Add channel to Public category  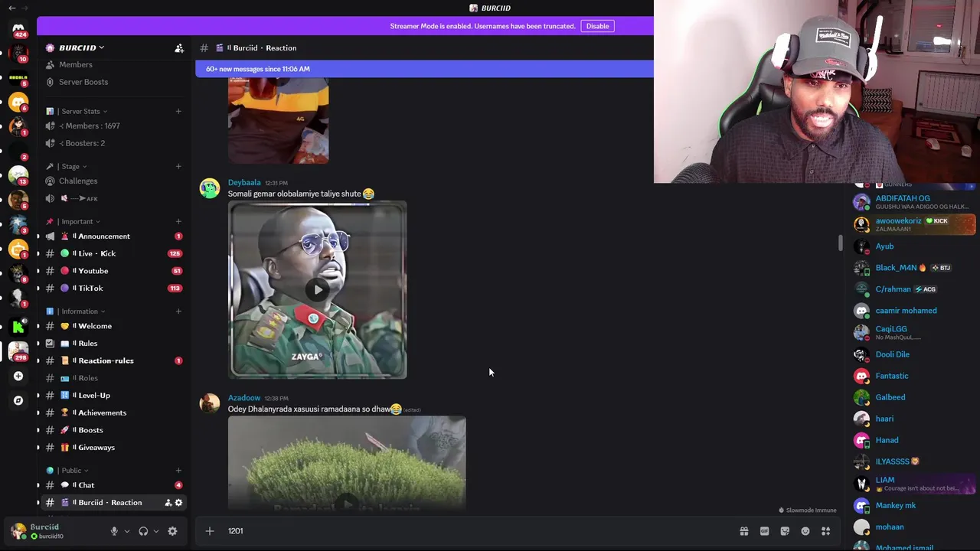click(x=178, y=471)
